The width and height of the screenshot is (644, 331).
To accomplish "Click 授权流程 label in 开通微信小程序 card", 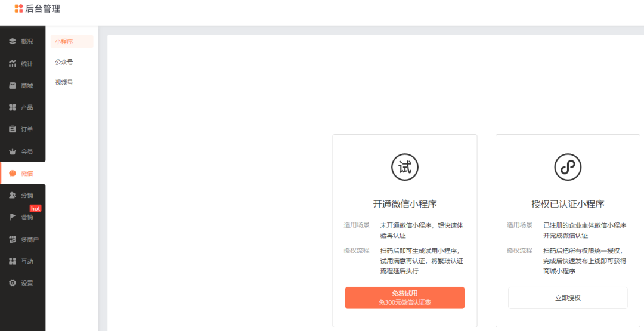I will click(x=357, y=250).
